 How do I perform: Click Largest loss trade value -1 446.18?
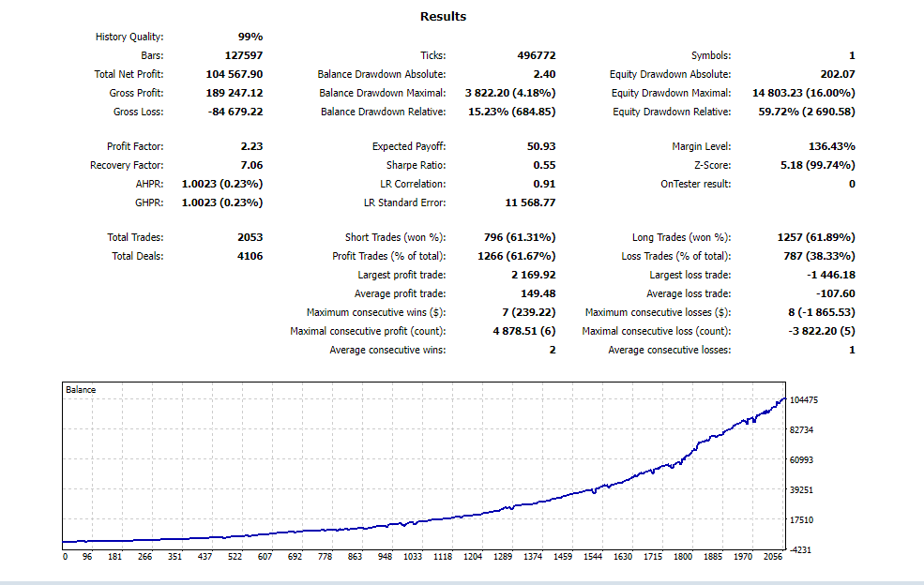coord(831,275)
